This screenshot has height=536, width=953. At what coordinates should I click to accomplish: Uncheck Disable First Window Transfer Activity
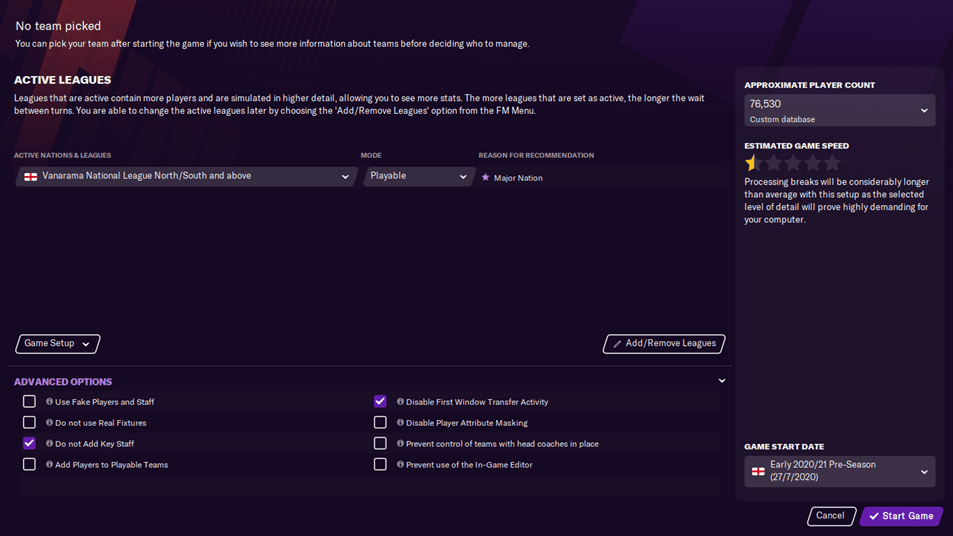tap(380, 402)
